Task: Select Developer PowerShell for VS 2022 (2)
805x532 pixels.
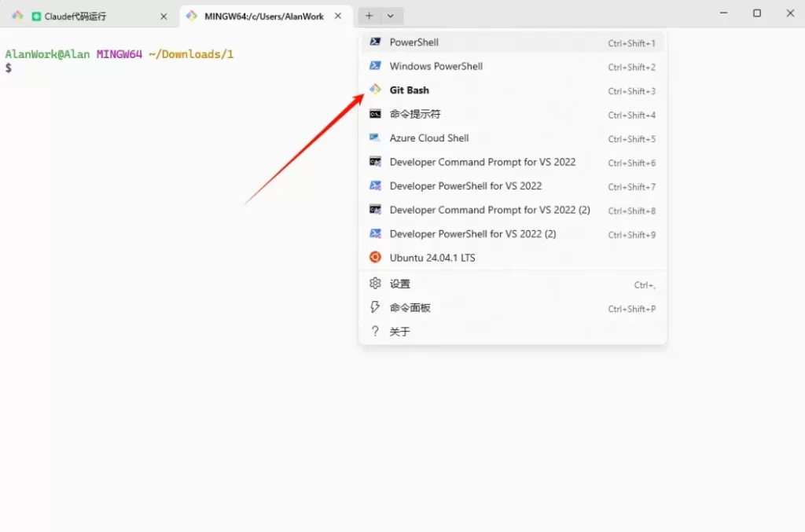Action: pos(513,234)
